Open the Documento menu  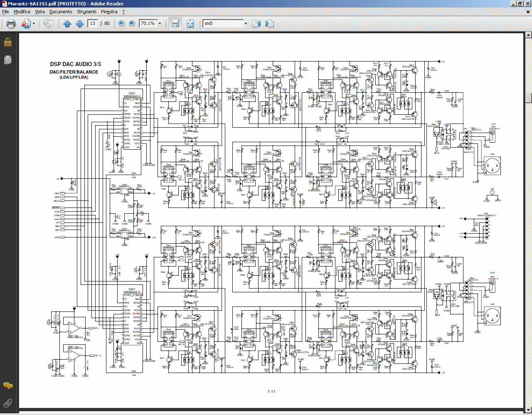61,12
